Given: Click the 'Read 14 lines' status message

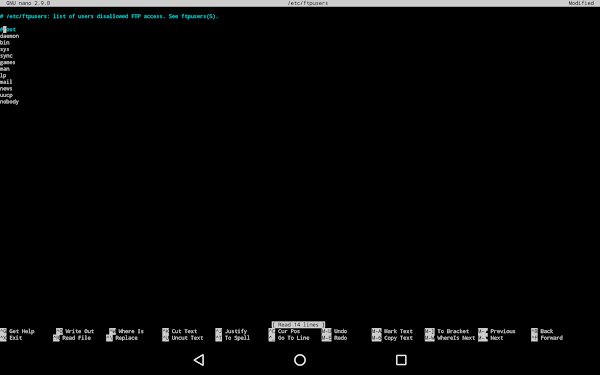Looking at the screenshot, I should tap(298, 324).
